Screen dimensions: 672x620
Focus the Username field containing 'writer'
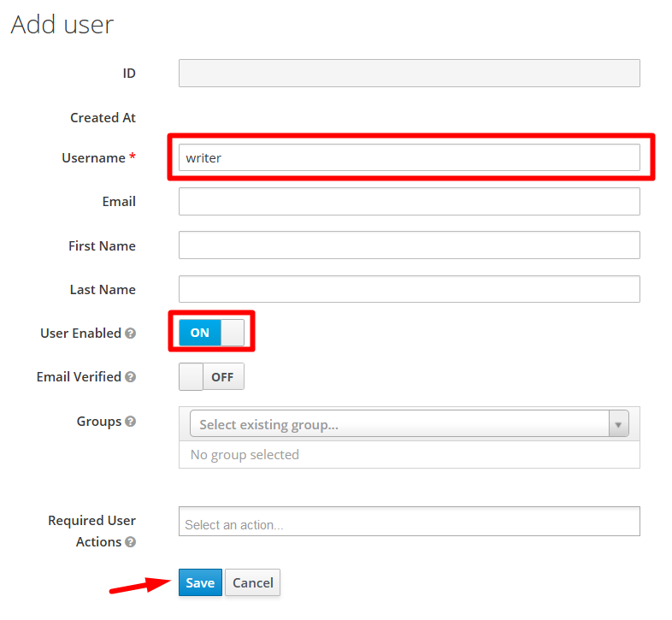[409, 157]
